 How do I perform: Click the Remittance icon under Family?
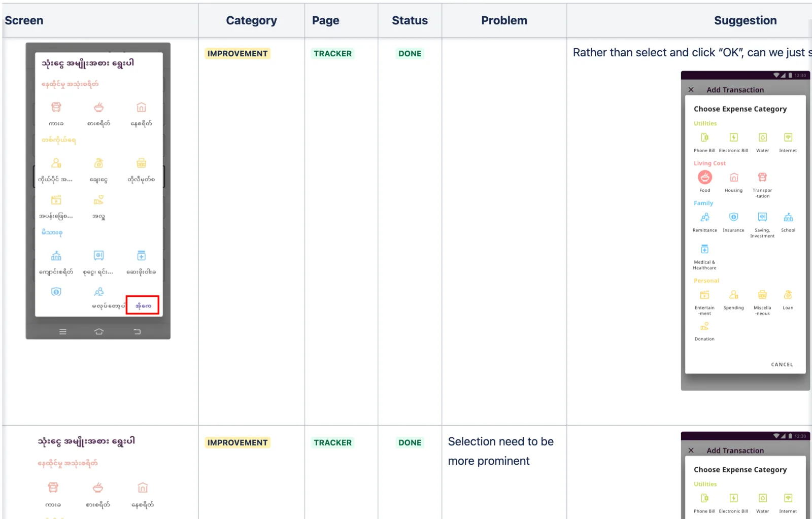(705, 217)
